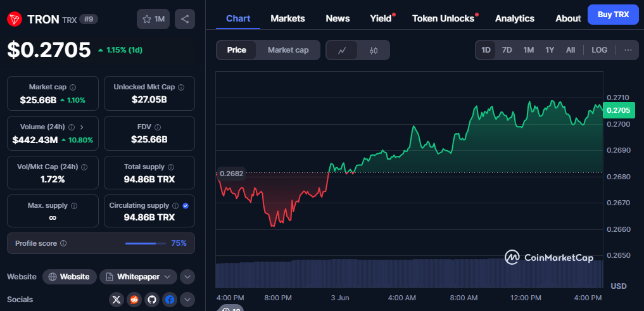Click the 75% profile score value

tap(179, 243)
